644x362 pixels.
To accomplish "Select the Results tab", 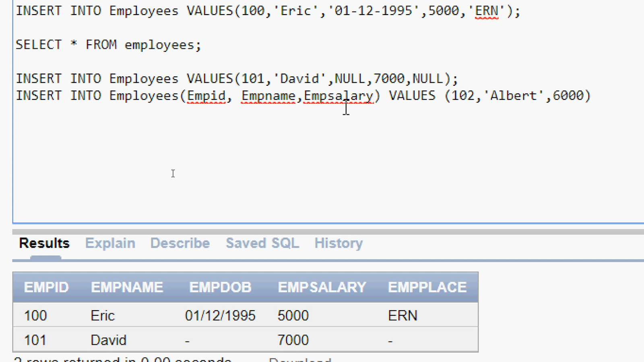I will (x=44, y=243).
